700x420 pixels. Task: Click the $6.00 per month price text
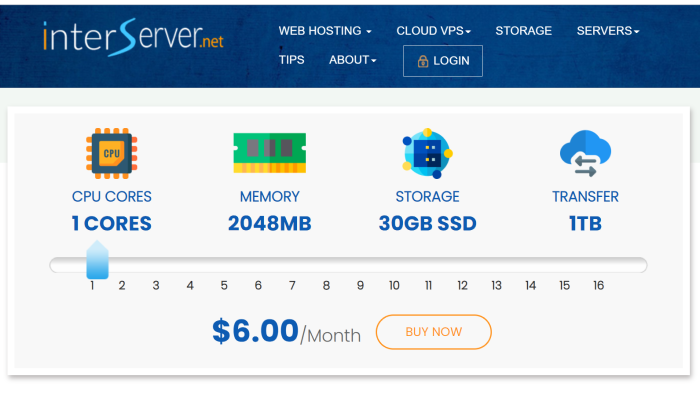(x=286, y=332)
